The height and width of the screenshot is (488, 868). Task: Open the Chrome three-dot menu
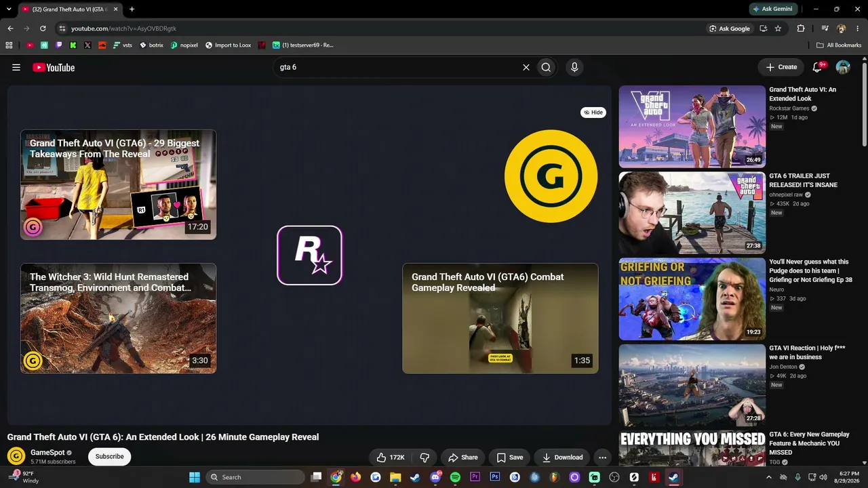pos(856,28)
